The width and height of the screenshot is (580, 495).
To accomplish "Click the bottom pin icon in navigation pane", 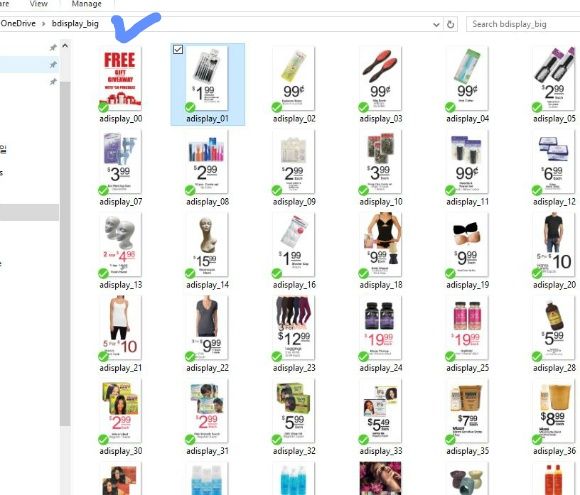I will coord(53,81).
